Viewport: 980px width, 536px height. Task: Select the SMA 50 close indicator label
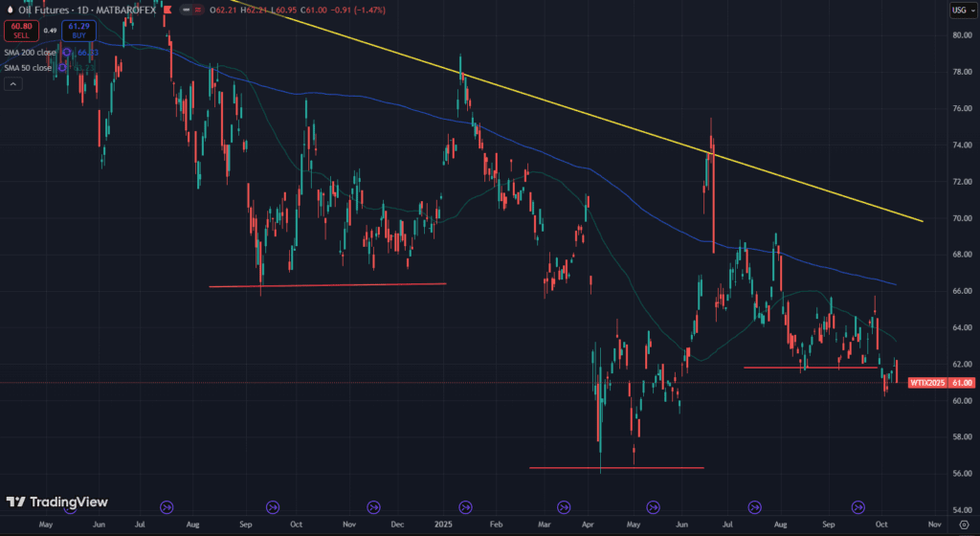pos(28,67)
